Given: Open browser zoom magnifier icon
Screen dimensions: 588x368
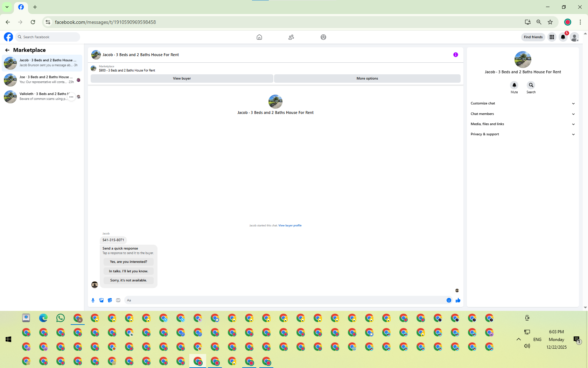Looking at the screenshot, I should coord(539,22).
